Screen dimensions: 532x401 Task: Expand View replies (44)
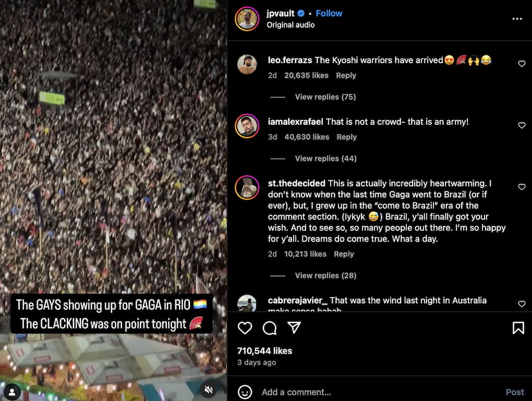pos(325,159)
